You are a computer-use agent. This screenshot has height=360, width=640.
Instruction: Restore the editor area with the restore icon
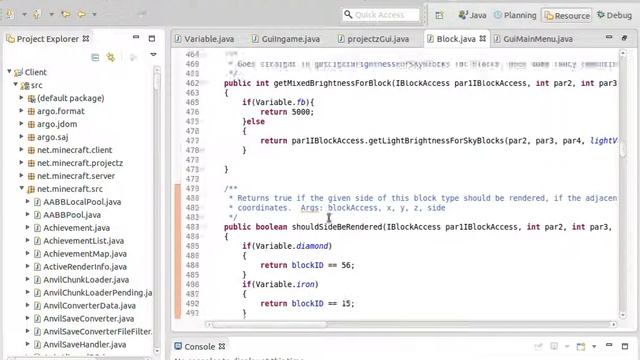click(x=624, y=38)
